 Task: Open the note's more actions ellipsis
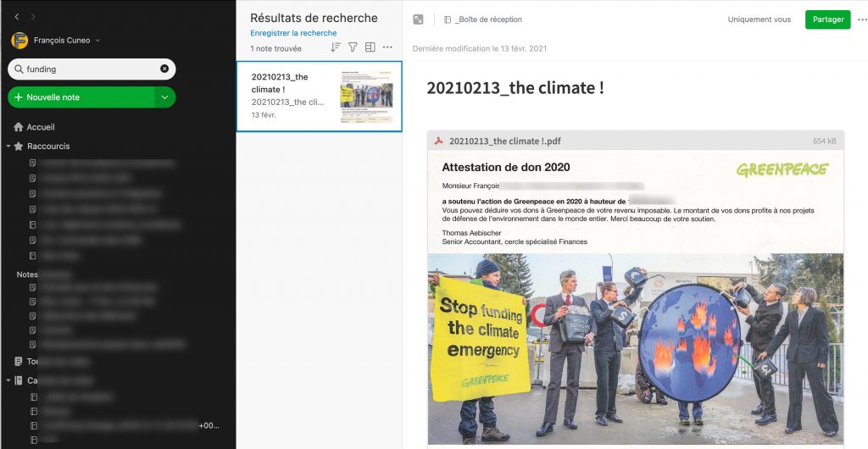[862, 19]
